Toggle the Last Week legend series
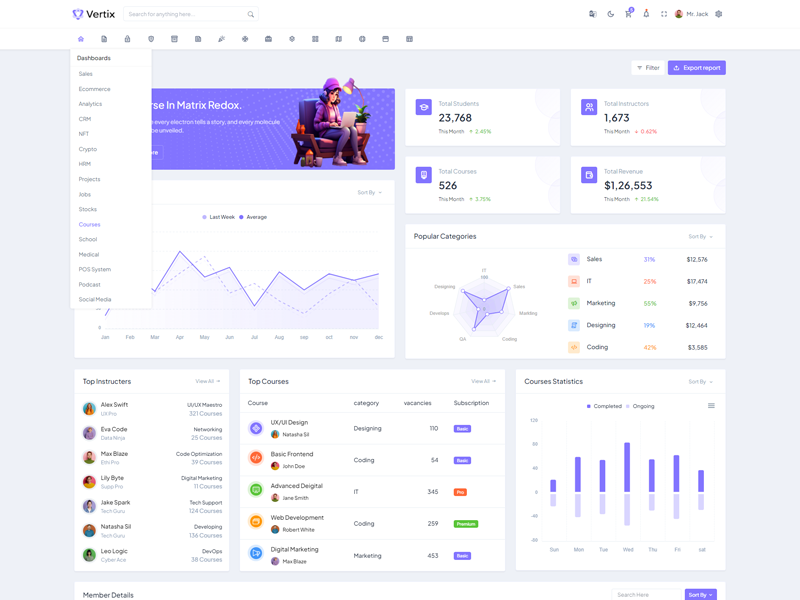This screenshot has width=800, height=600. pyautogui.click(x=219, y=217)
